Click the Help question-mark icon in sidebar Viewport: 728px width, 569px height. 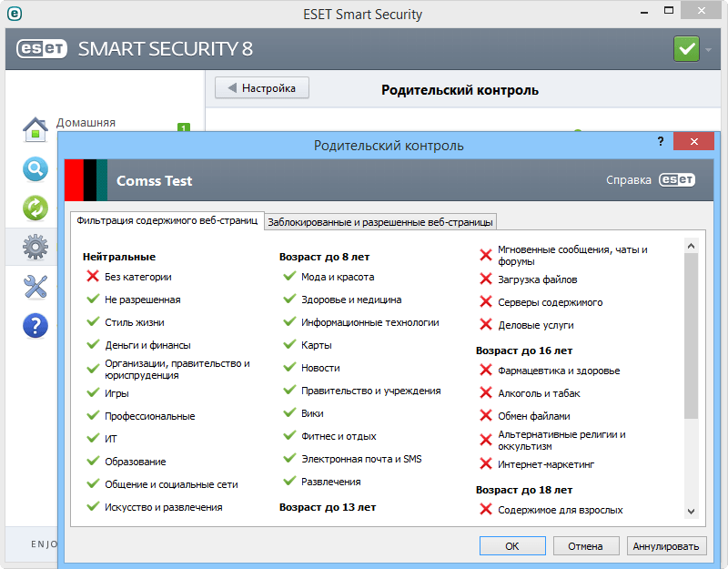(35, 325)
